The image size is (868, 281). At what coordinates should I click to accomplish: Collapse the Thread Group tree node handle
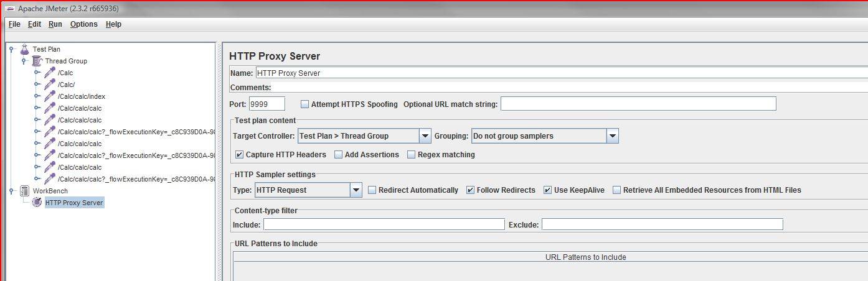[x=24, y=61]
